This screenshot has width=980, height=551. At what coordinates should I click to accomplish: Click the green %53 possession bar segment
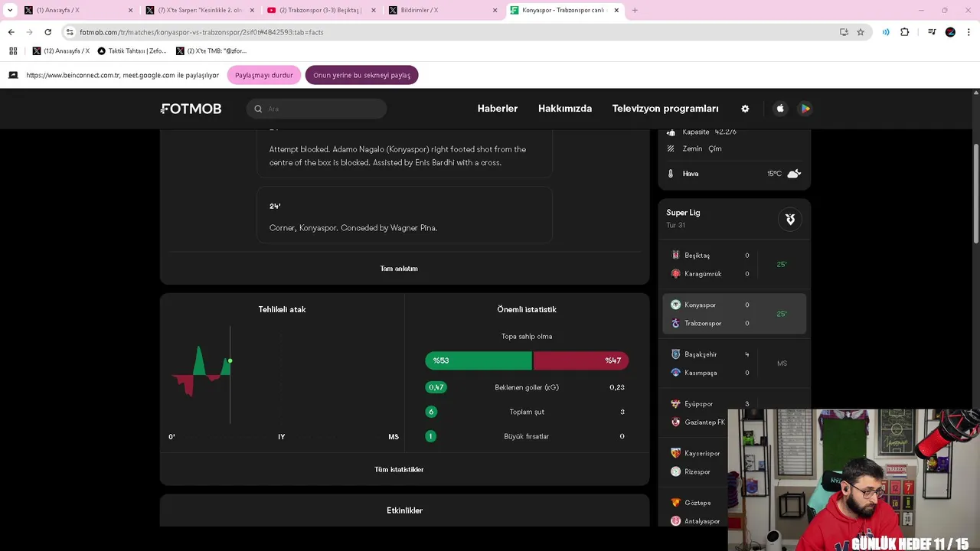(479, 360)
